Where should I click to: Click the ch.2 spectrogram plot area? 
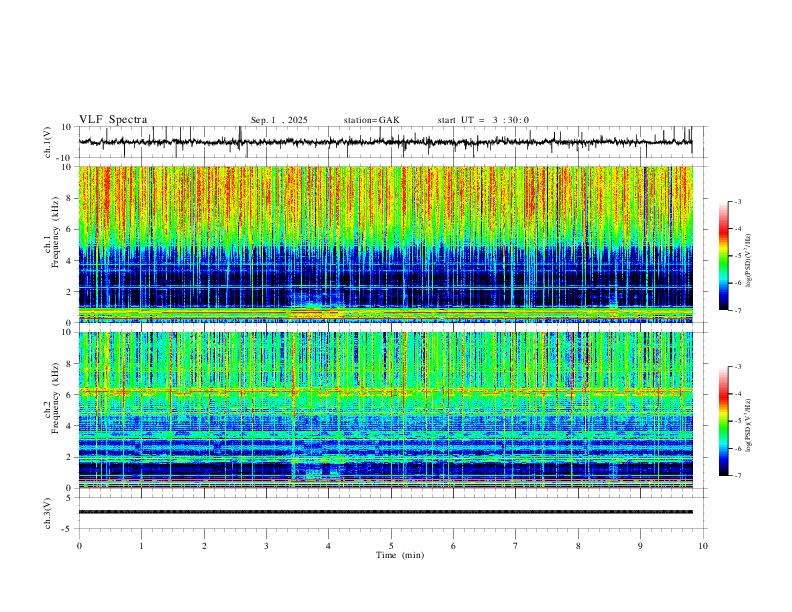tap(386, 410)
